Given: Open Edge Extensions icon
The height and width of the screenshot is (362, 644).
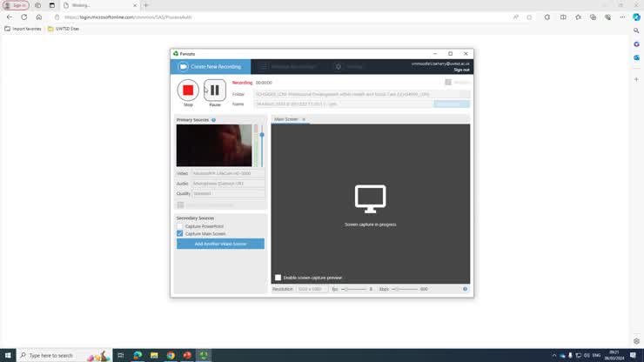Looking at the screenshot, I should (x=547, y=17).
